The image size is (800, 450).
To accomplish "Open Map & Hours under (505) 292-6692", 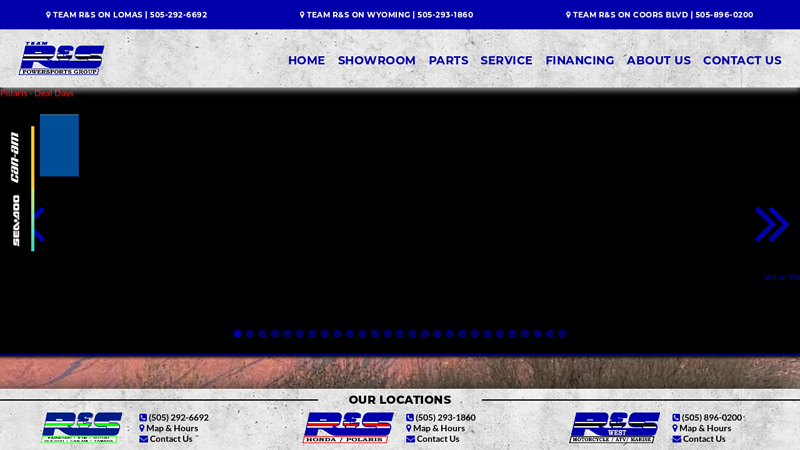I will tap(172, 428).
